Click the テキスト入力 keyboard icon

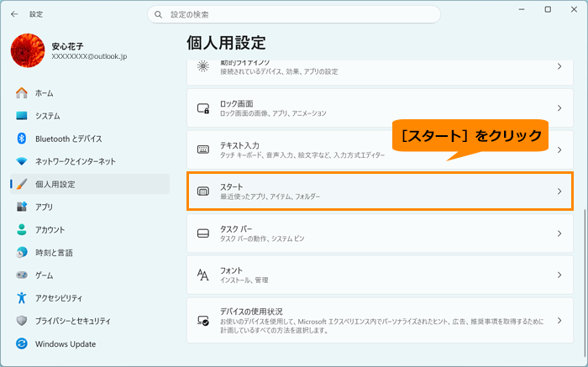(x=203, y=150)
